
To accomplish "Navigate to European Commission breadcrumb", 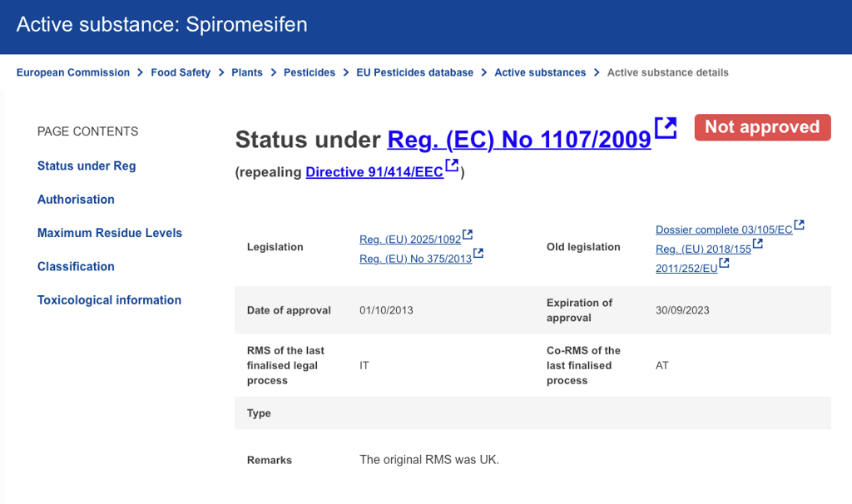I will tap(73, 72).
